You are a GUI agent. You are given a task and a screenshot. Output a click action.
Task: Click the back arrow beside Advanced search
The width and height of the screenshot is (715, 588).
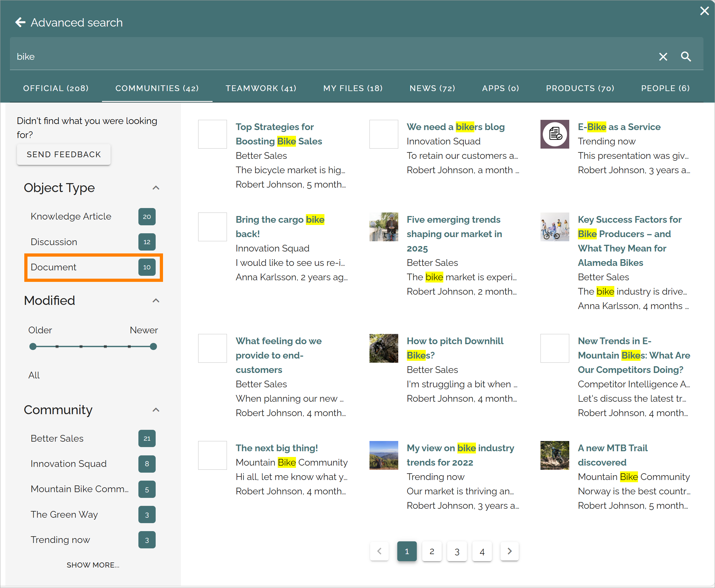[x=20, y=22]
